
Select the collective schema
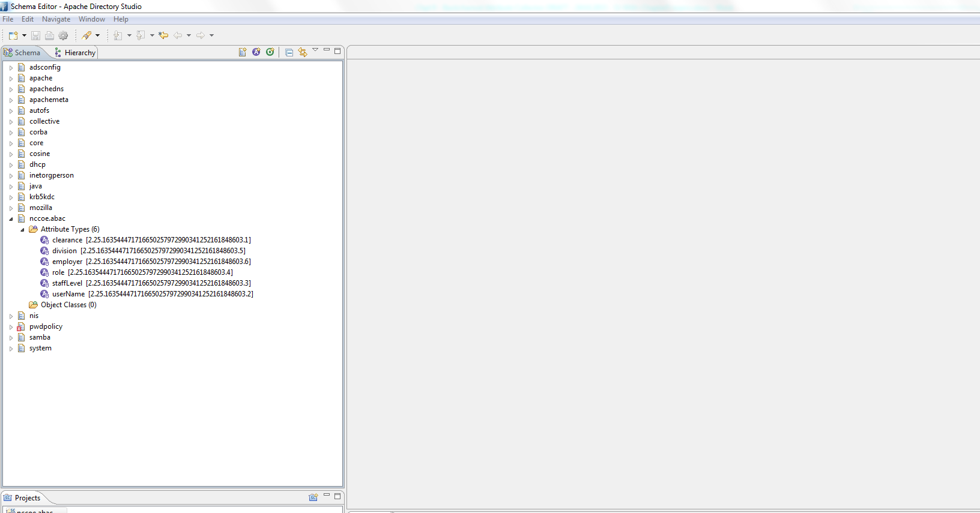[x=44, y=121]
